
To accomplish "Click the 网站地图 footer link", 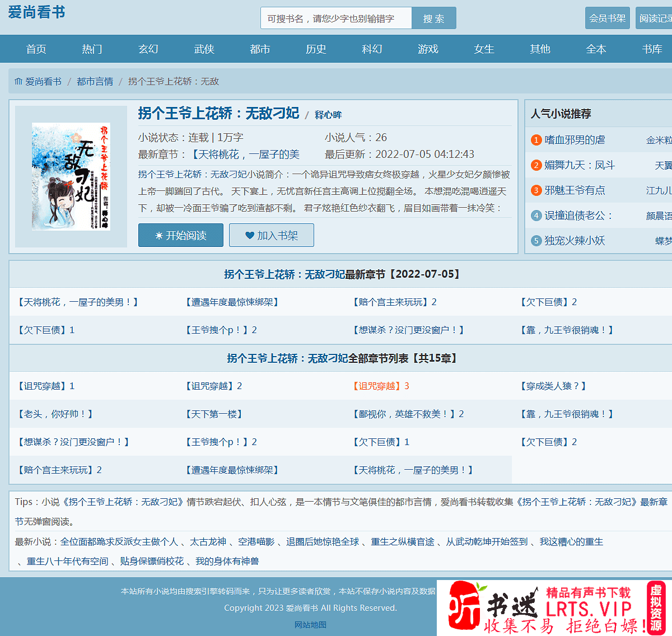I will tap(311, 626).
